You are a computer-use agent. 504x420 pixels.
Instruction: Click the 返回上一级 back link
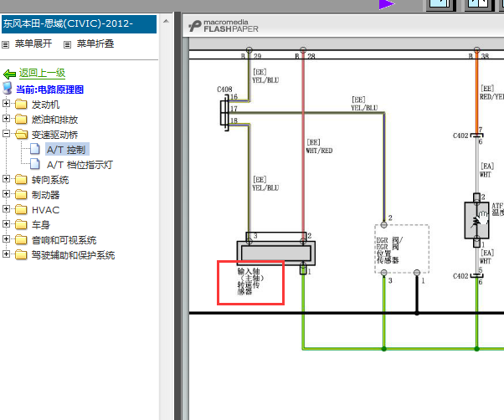coord(42,74)
